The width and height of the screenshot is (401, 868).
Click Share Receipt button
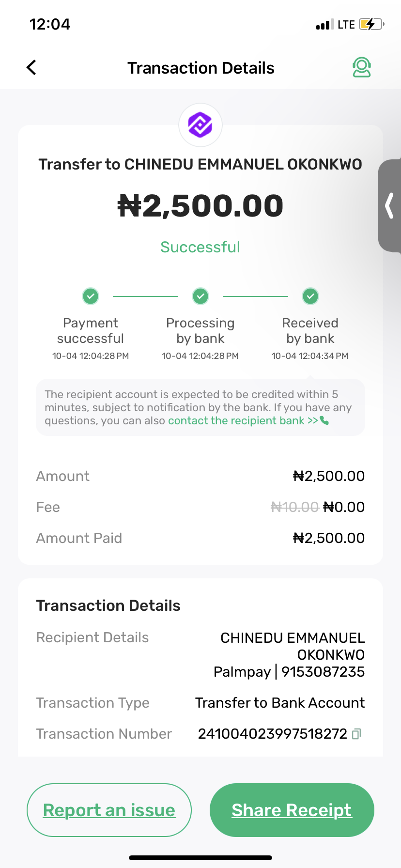coord(292,810)
